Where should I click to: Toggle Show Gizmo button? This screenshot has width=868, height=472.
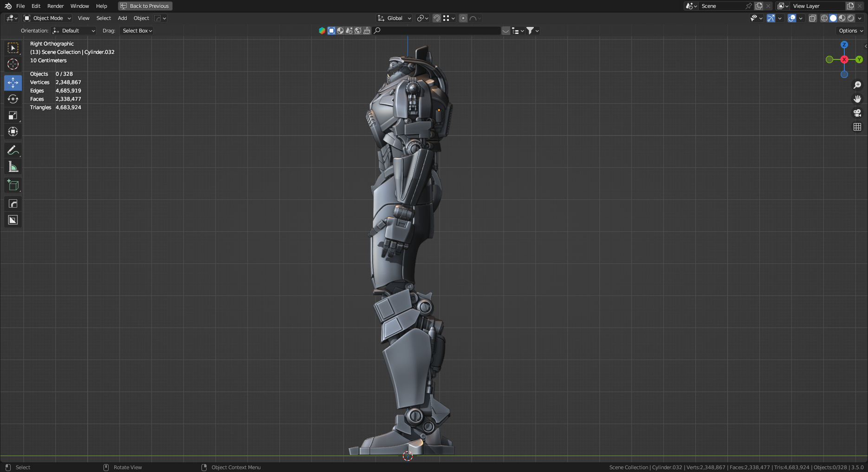[x=771, y=18]
